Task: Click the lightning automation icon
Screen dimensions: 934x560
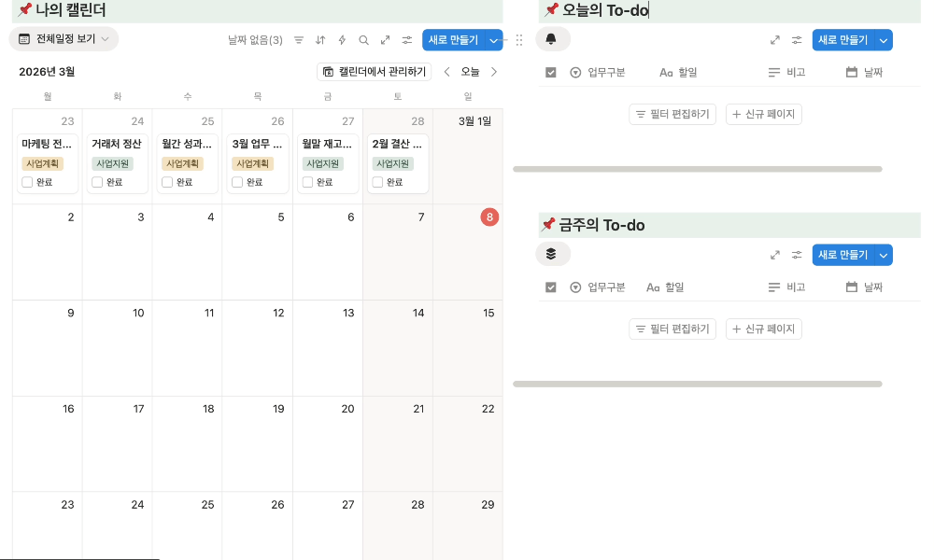Action: point(342,40)
